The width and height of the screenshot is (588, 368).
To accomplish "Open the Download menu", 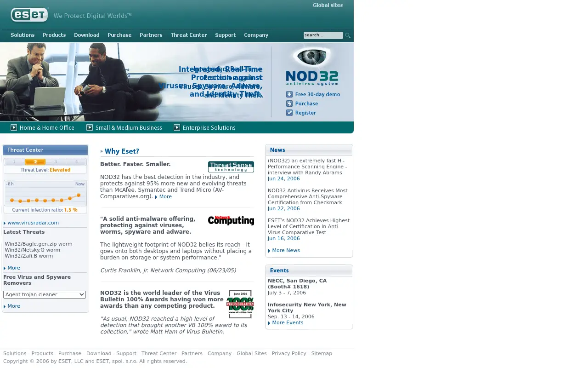I will (87, 35).
